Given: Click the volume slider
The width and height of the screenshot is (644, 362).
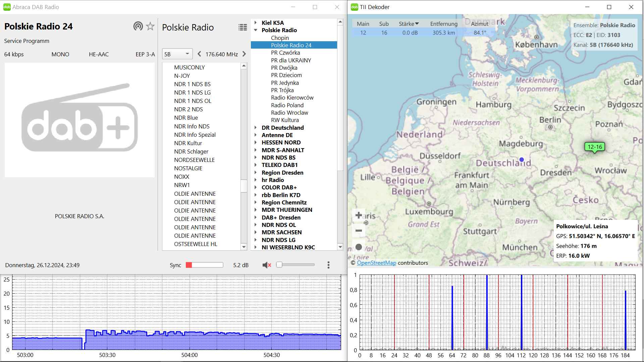Looking at the screenshot, I should pyautogui.click(x=295, y=265).
